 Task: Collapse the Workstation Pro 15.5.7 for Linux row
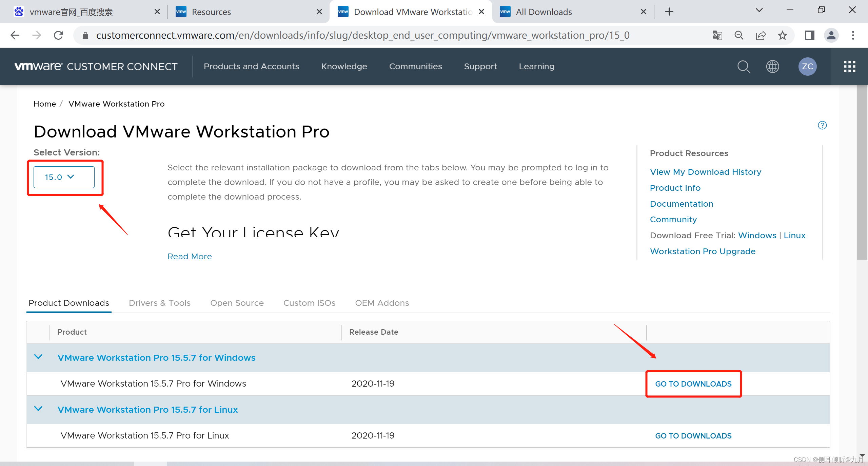pyautogui.click(x=39, y=409)
